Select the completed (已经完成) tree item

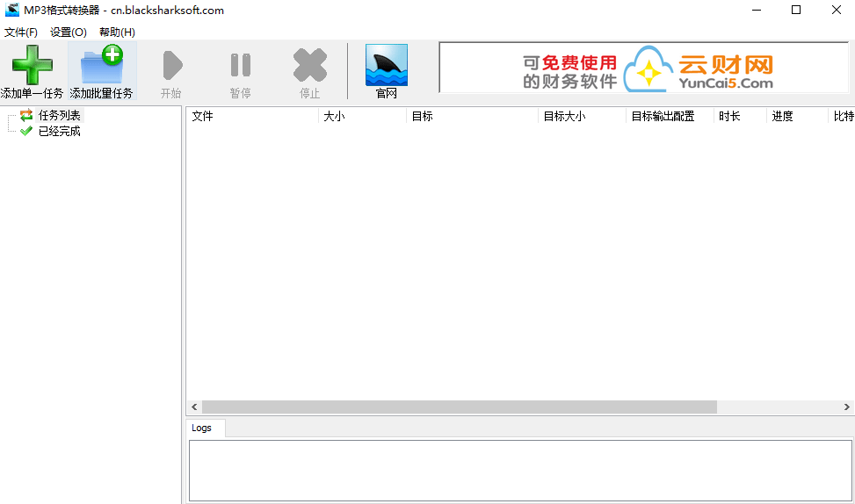tap(59, 131)
